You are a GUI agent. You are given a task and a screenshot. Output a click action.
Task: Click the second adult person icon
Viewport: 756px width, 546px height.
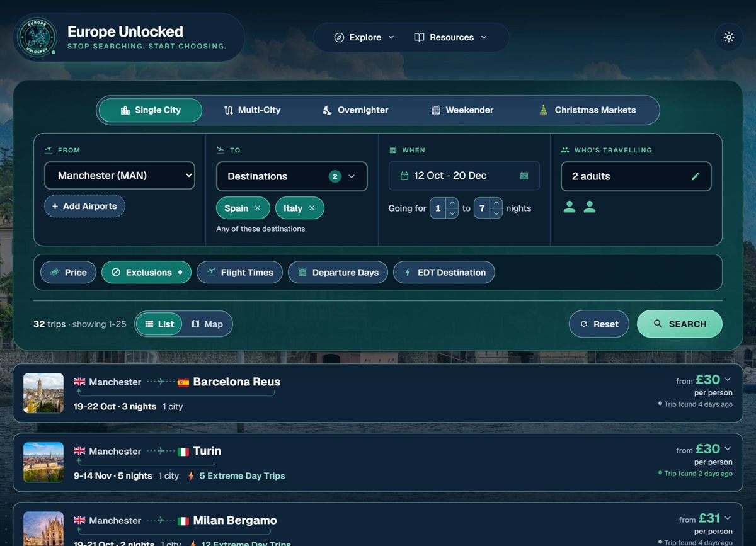click(x=590, y=207)
